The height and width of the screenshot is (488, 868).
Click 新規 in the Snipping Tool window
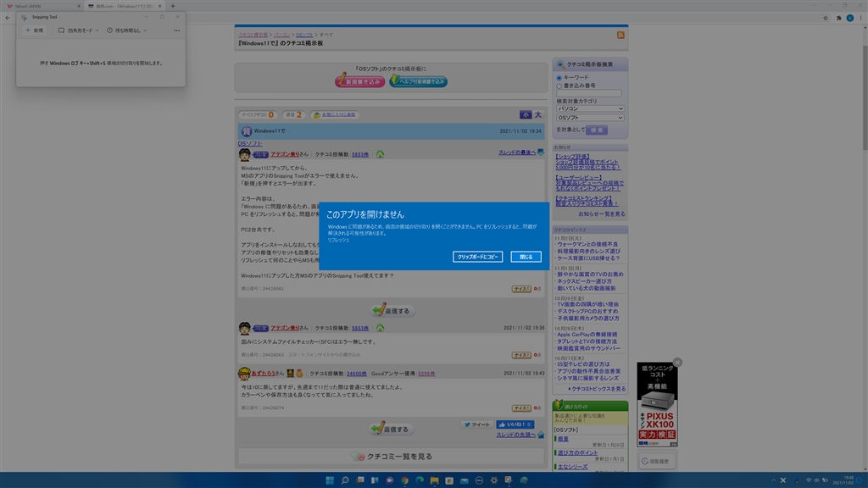34,30
